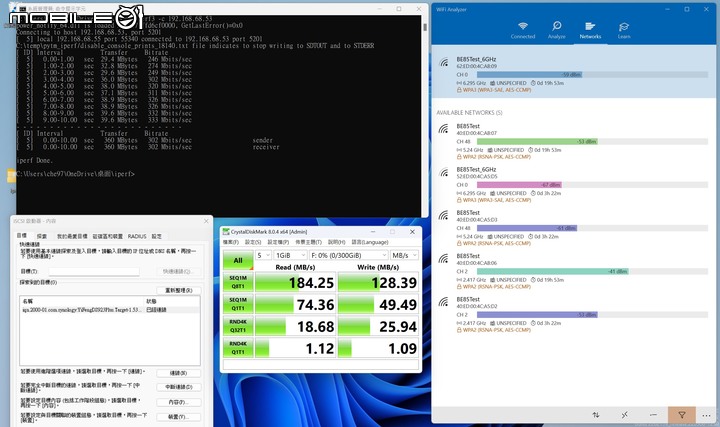
Task: Click signal icon of network 40:ED:00:4C:A5:D3
Action: [444, 215]
